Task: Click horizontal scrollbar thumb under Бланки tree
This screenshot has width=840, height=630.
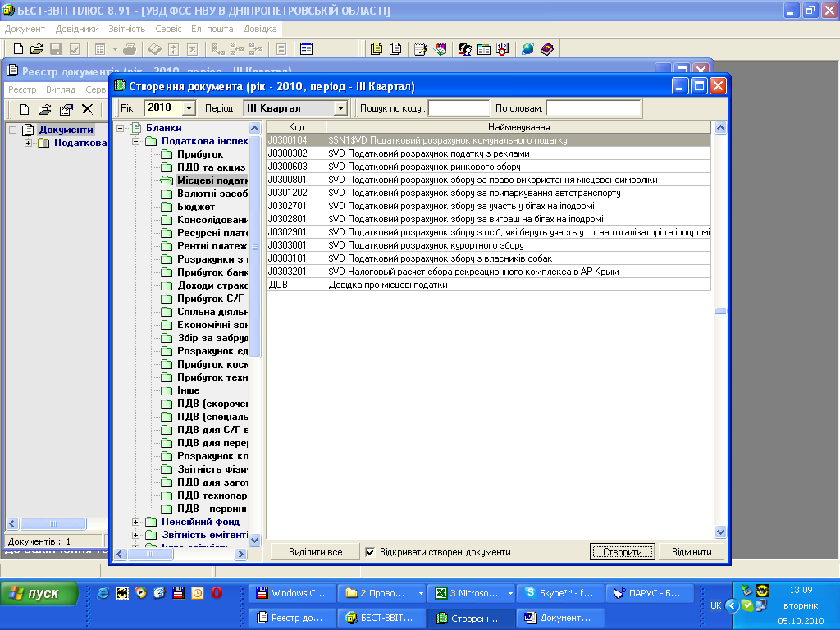Action: [151, 555]
